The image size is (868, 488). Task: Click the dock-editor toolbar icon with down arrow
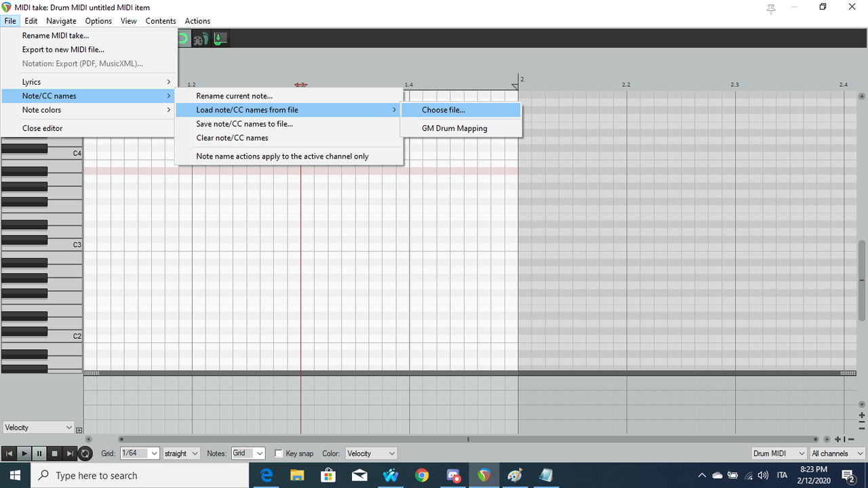point(219,38)
